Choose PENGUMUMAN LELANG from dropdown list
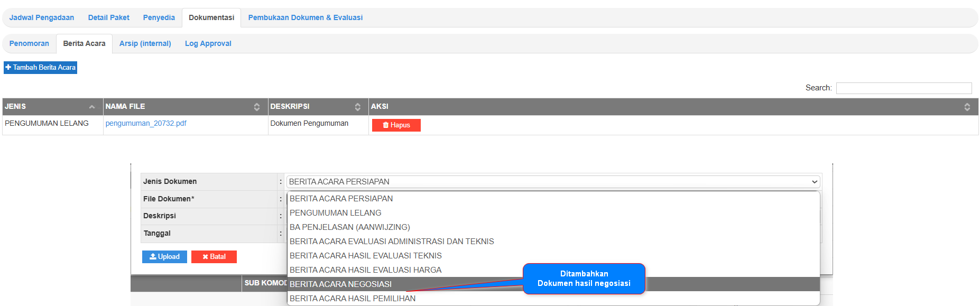This screenshot has width=980, height=306. (x=335, y=213)
